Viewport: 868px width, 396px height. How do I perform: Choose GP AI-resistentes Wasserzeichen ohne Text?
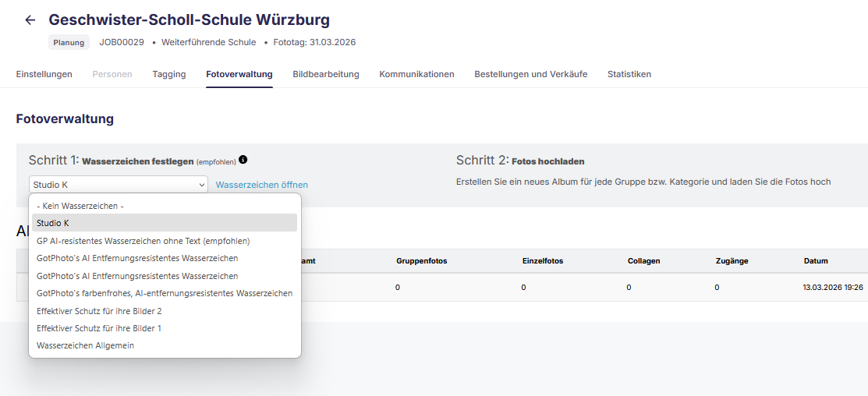pyautogui.click(x=143, y=241)
